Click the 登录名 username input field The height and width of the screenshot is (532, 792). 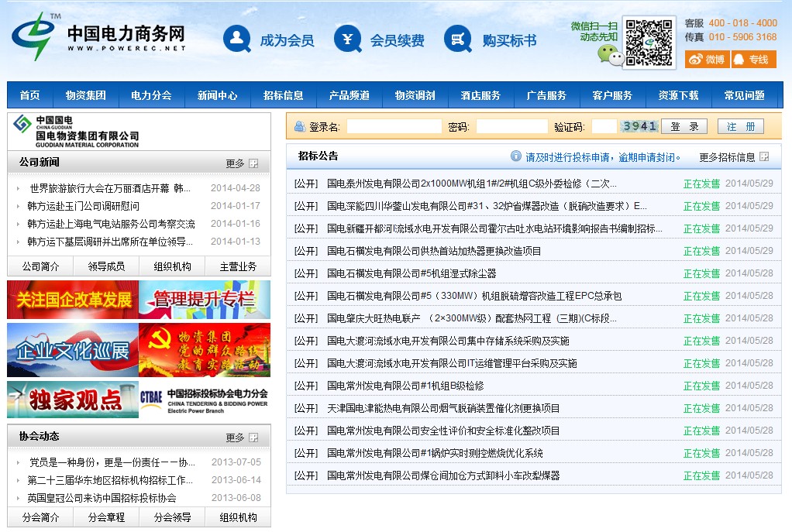pos(394,126)
